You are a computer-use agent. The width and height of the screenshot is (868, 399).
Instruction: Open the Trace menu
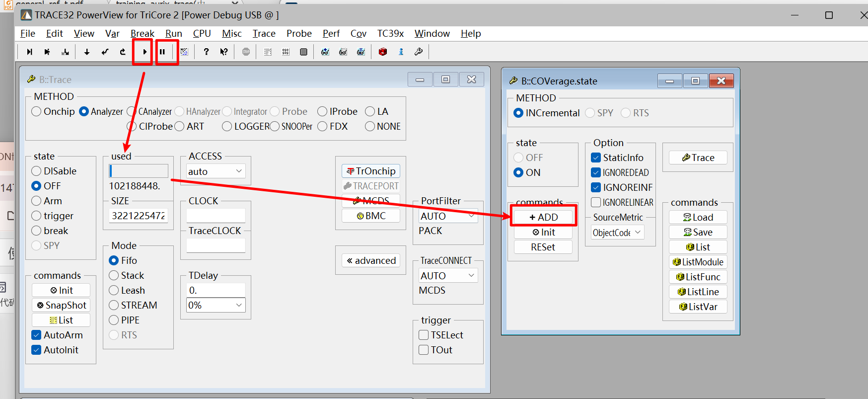[264, 33]
